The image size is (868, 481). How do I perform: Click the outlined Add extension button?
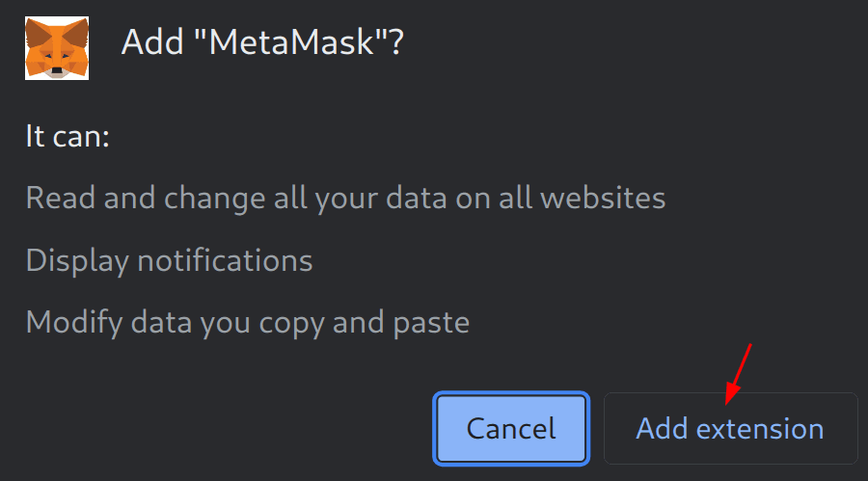point(730,428)
